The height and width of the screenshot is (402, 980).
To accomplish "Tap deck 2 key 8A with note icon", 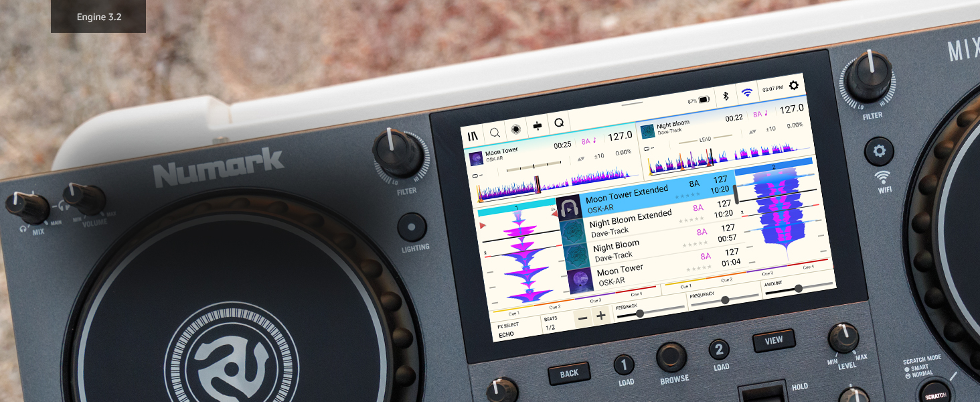I will [760, 115].
